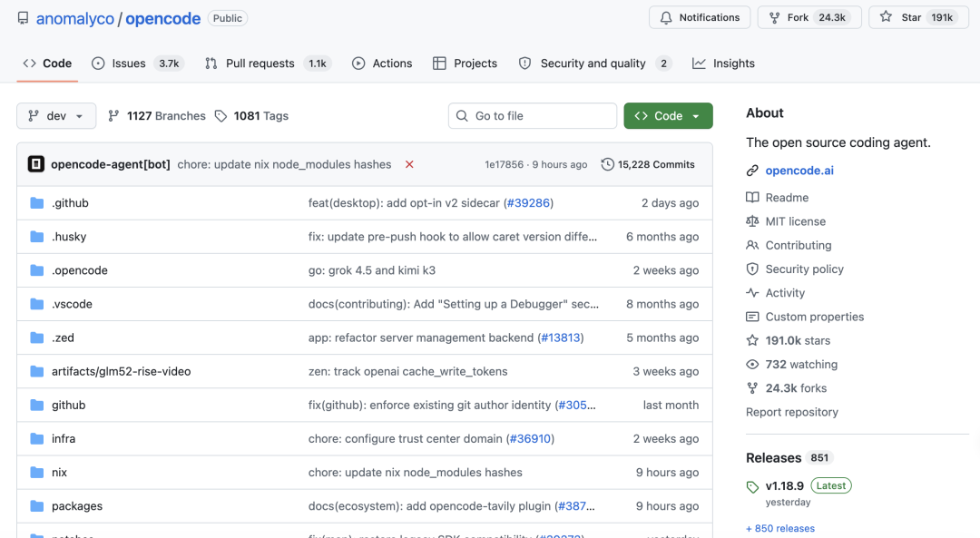
Task: Open Custom properties link
Action: point(814,317)
